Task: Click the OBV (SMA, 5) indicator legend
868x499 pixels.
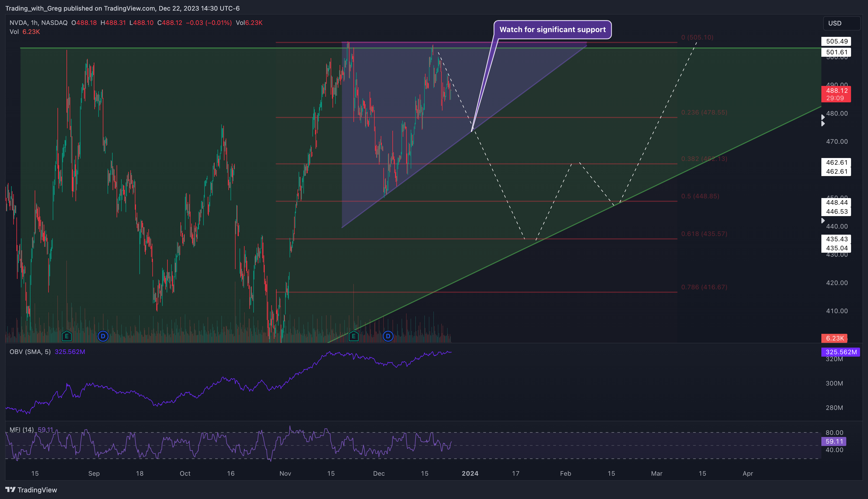Action: click(x=30, y=352)
